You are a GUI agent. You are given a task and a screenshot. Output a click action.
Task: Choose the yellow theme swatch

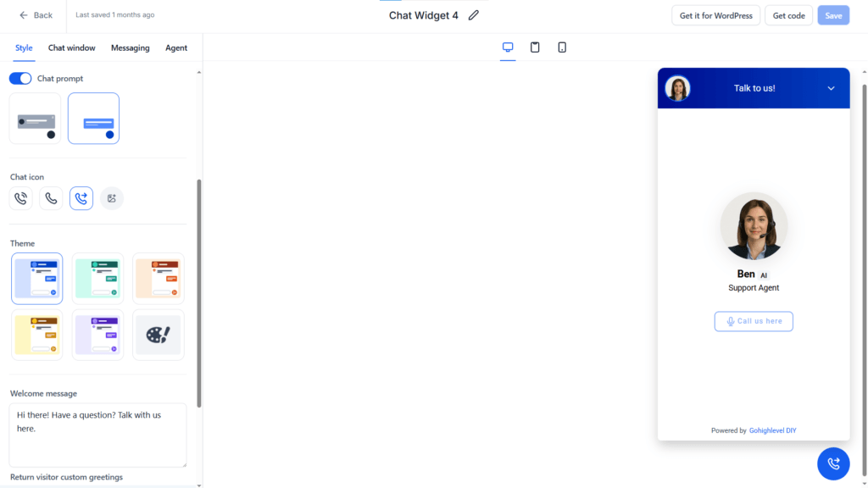[x=37, y=335]
